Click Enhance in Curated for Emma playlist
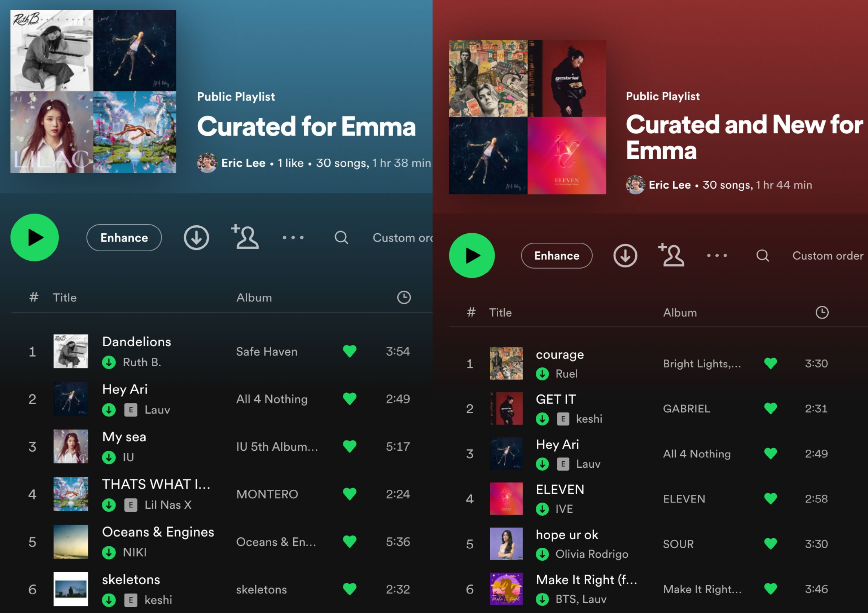 click(x=124, y=237)
